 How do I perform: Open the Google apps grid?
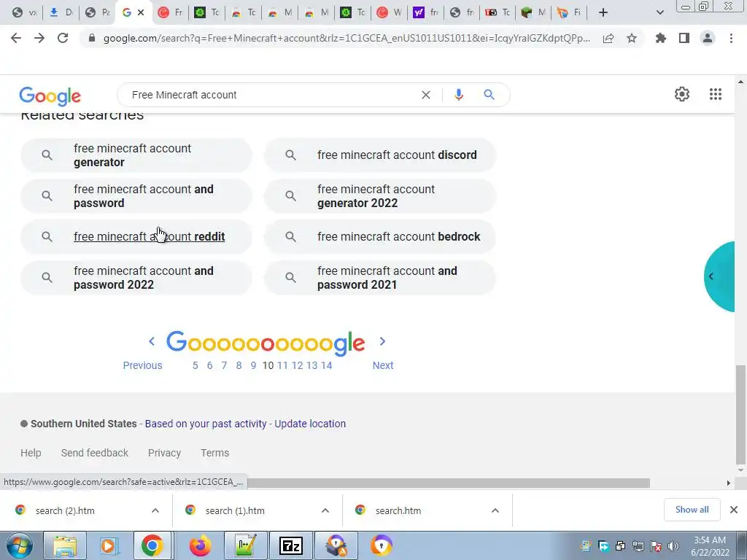716,94
